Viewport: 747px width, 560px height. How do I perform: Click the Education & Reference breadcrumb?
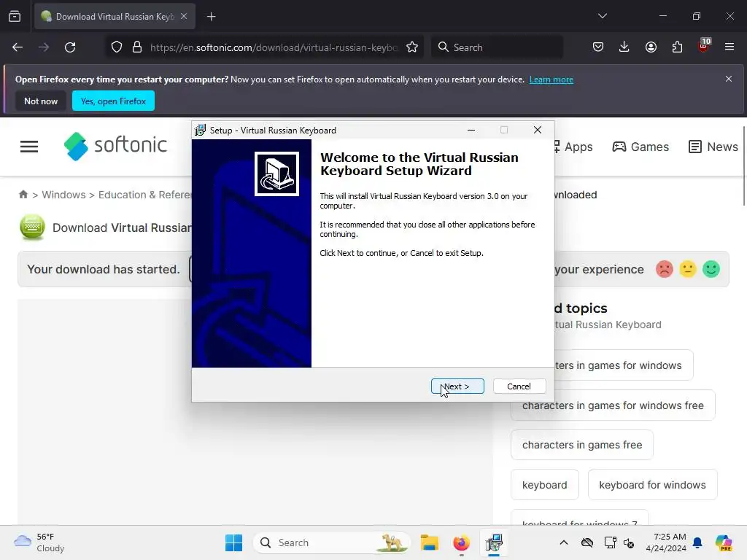(145, 195)
